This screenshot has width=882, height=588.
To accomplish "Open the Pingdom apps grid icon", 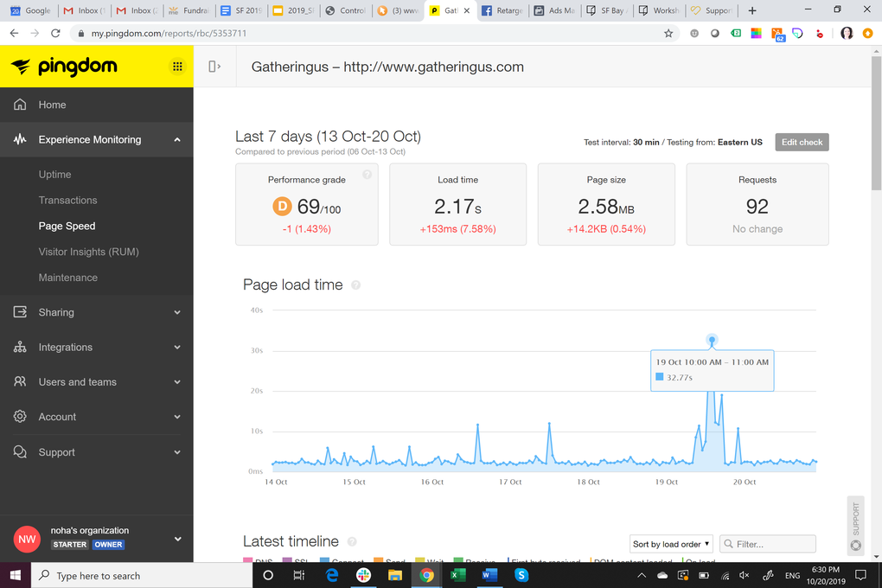I will pyautogui.click(x=177, y=67).
